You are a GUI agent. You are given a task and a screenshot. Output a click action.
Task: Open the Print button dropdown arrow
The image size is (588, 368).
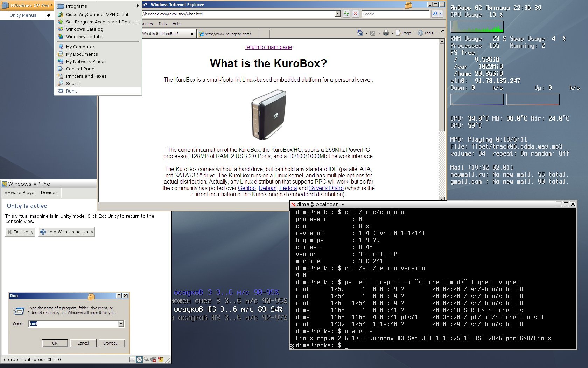392,33
